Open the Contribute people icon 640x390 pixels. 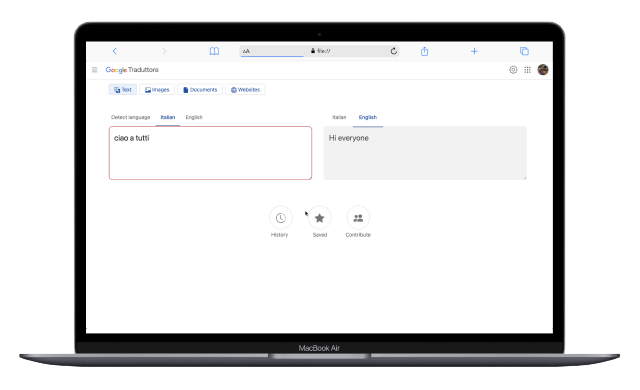[358, 218]
